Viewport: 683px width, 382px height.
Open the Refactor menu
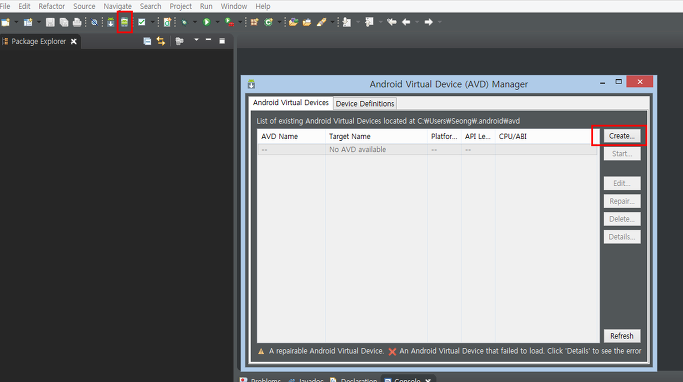click(x=51, y=6)
